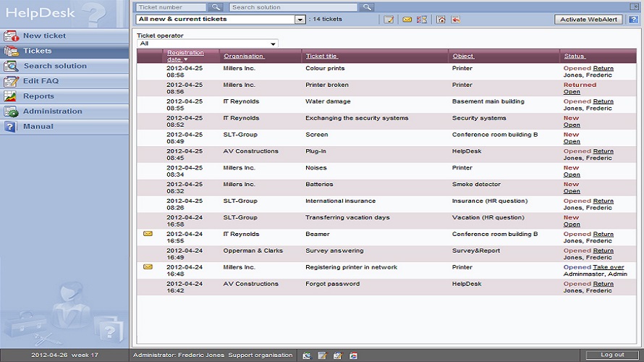Click the Smoke detector object cell

pos(476,185)
